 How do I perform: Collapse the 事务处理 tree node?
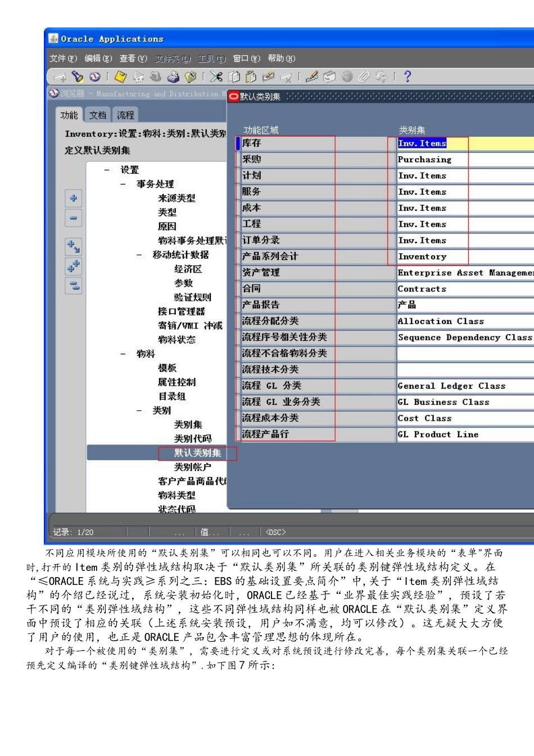(x=123, y=184)
